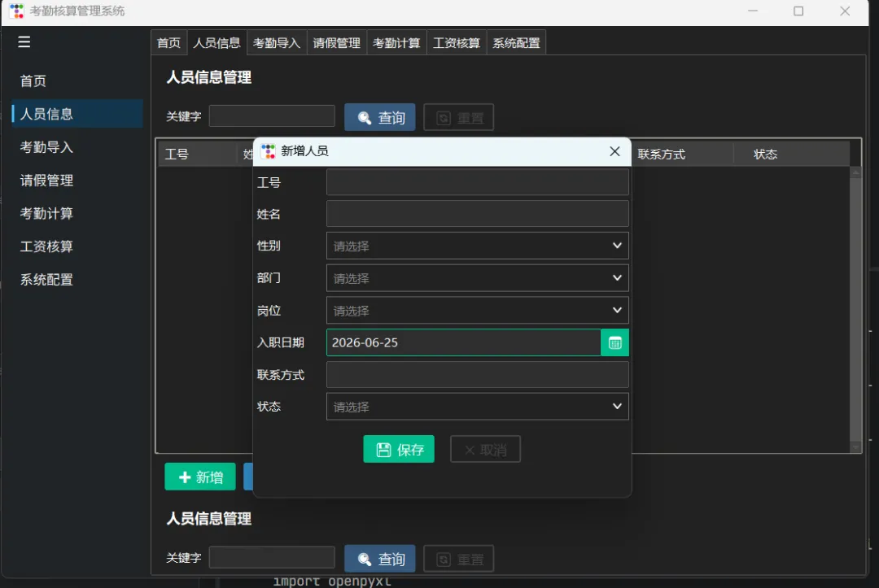
Task: Switch to the 请假管理 tab
Action: tap(337, 42)
